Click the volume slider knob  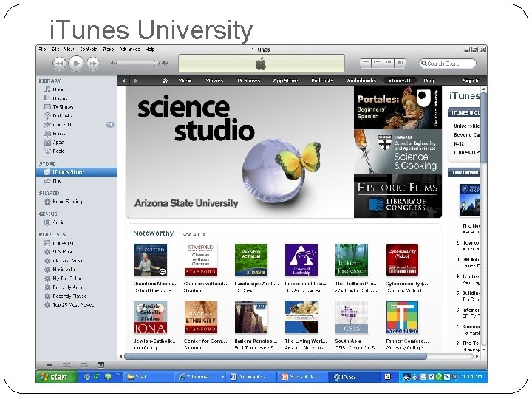[x=156, y=64]
